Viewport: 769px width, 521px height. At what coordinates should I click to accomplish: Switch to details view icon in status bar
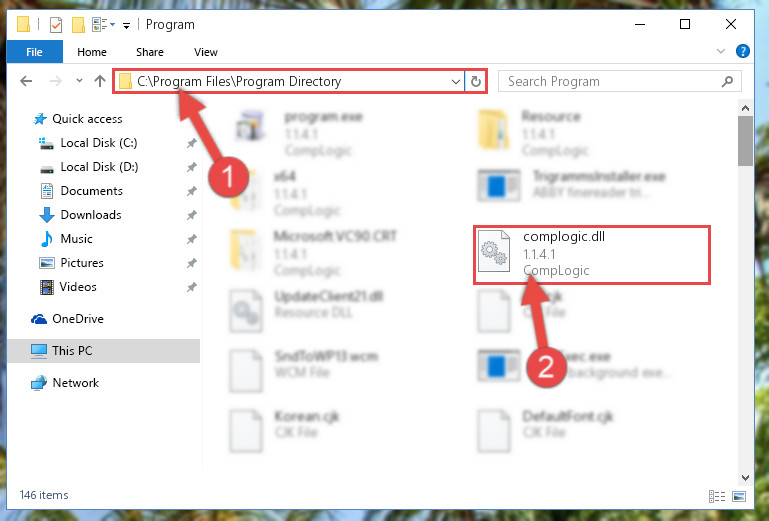(x=717, y=496)
